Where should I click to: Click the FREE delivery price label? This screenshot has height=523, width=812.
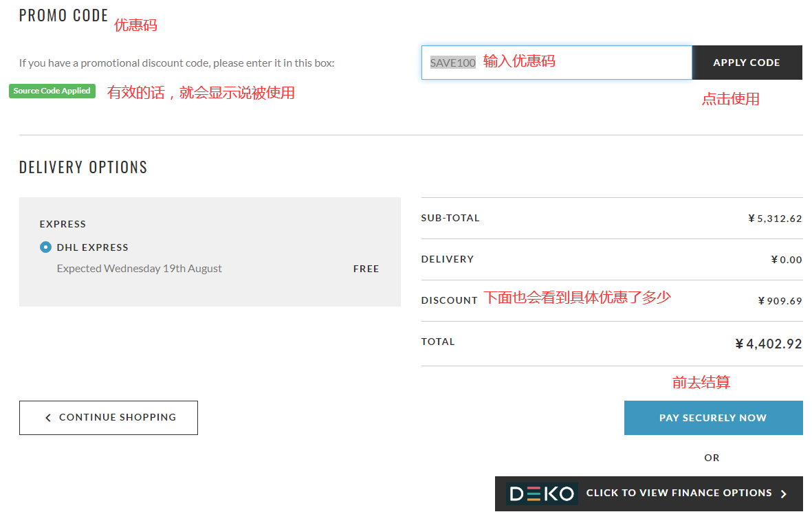366,269
